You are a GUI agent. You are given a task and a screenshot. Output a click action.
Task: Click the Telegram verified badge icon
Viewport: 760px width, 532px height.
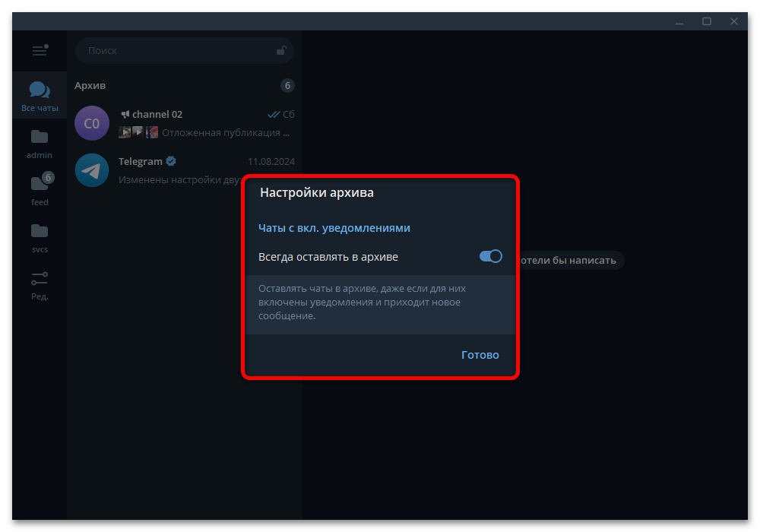tap(170, 161)
